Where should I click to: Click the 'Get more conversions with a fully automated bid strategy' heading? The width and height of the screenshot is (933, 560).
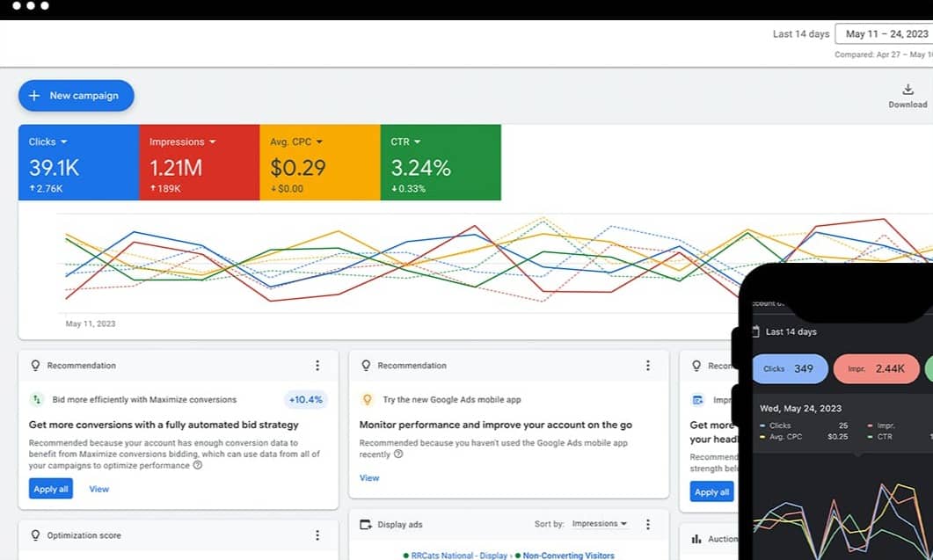(164, 425)
